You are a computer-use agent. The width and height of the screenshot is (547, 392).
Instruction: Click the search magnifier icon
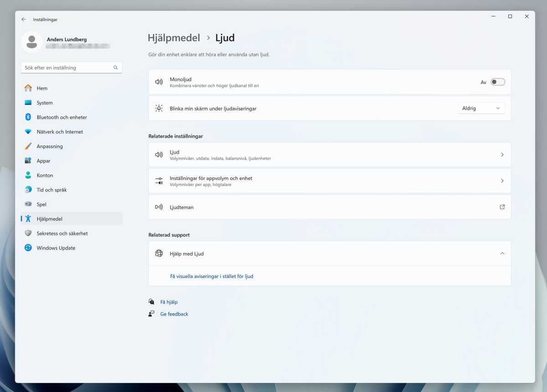point(115,67)
